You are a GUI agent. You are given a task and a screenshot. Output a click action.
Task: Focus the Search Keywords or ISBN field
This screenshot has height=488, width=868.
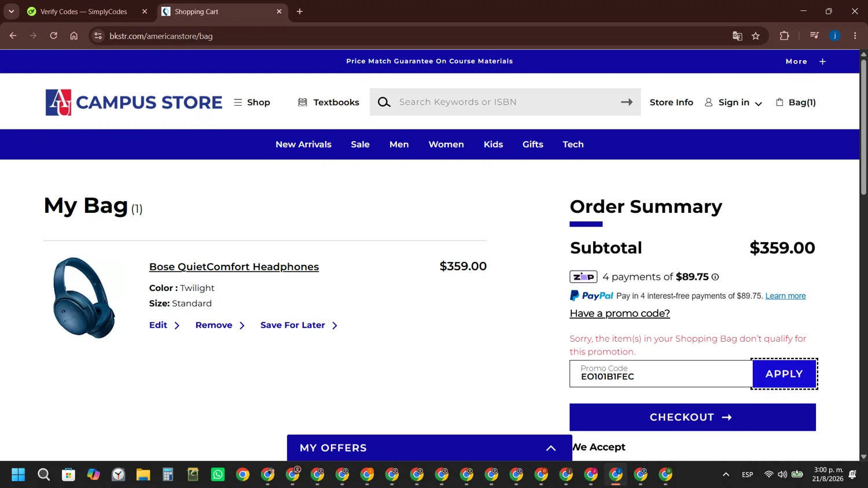coord(506,102)
